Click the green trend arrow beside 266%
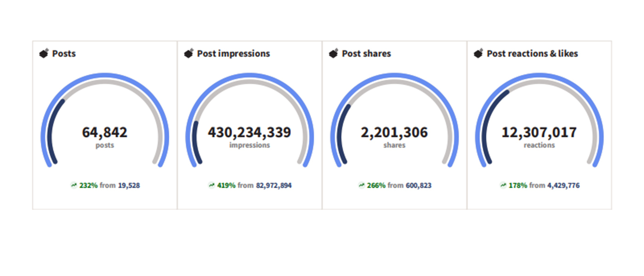 [362, 186]
